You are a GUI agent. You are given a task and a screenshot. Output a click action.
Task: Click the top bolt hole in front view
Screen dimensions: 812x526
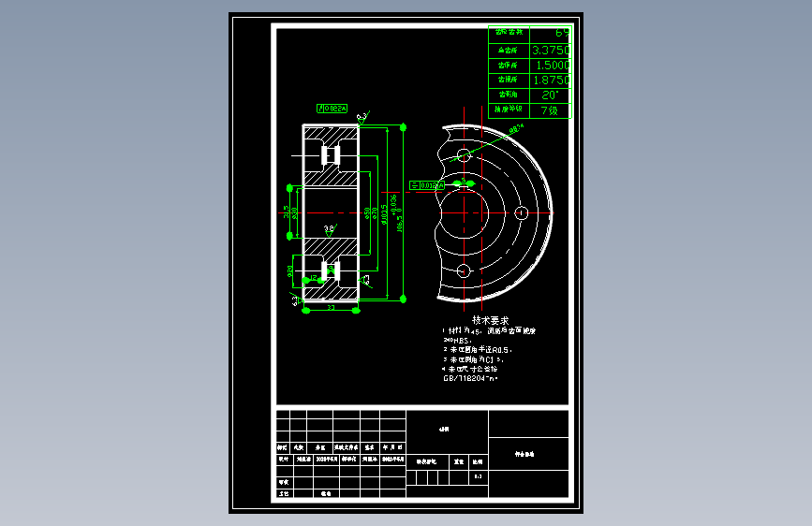[x=464, y=154]
